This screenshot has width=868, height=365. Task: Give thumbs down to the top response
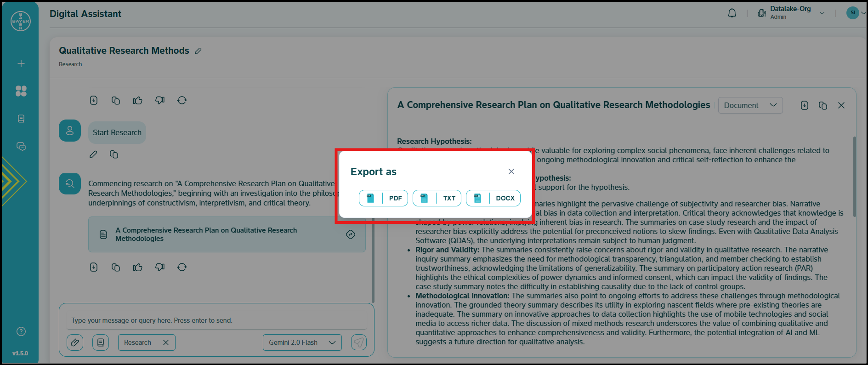(x=159, y=100)
